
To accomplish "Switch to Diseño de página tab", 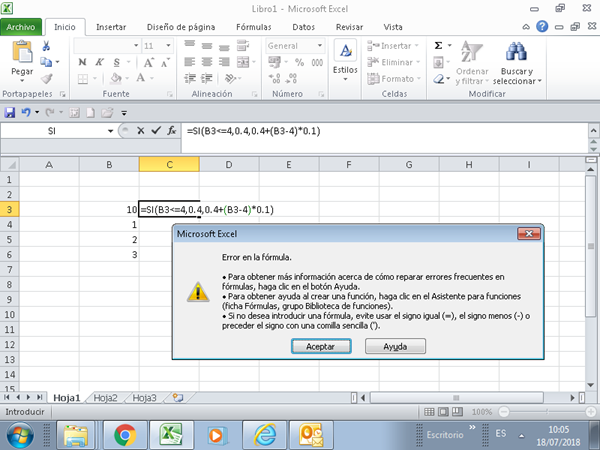I will click(x=181, y=27).
